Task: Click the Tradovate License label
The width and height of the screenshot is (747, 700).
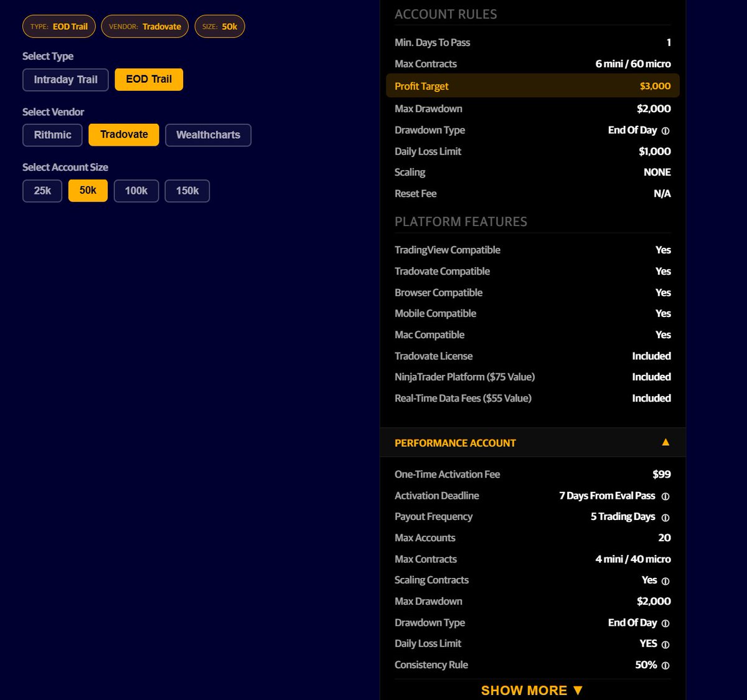Action: pos(433,356)
